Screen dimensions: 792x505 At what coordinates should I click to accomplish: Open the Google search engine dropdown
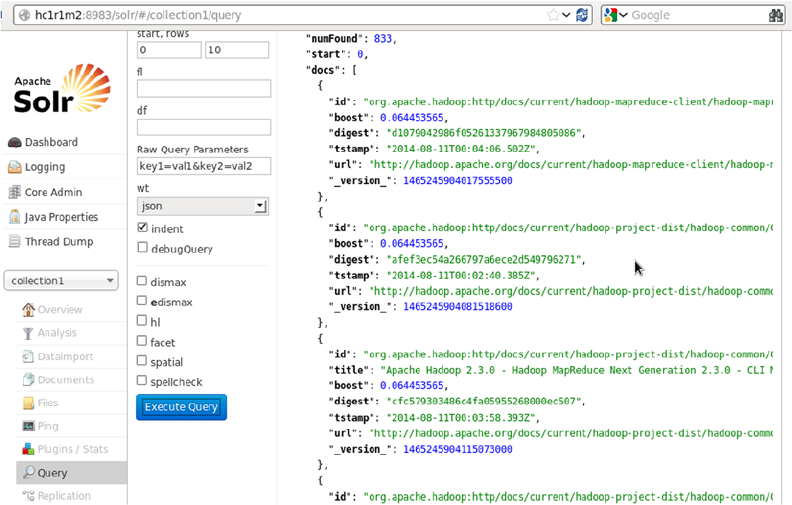[x=617, y=15]
